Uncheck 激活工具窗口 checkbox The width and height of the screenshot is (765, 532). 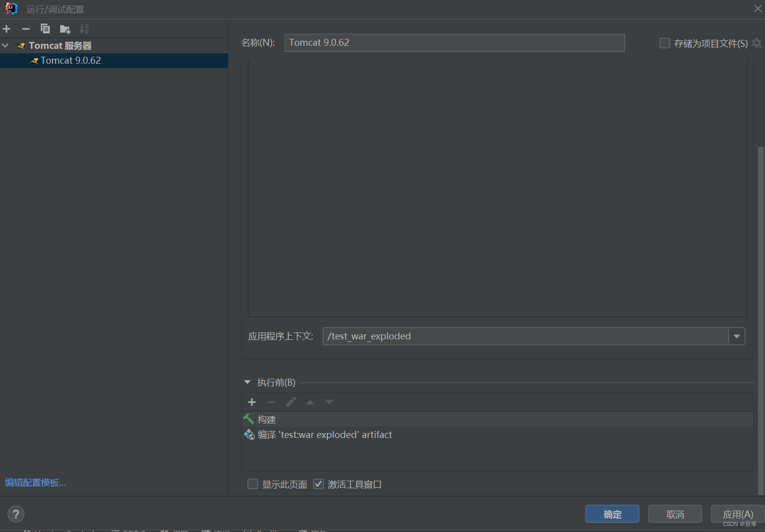coord(319,484)
